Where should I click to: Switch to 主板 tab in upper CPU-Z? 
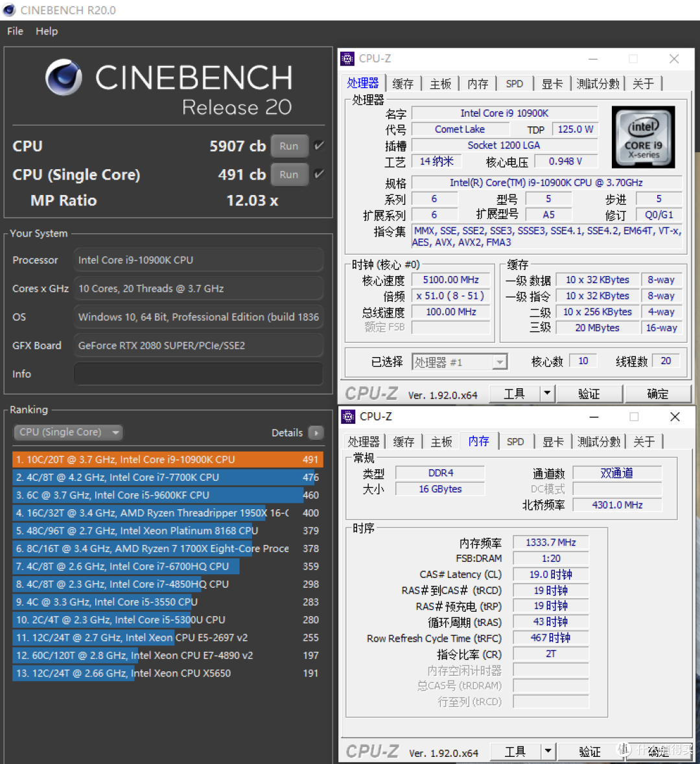(x=440, y=84)
